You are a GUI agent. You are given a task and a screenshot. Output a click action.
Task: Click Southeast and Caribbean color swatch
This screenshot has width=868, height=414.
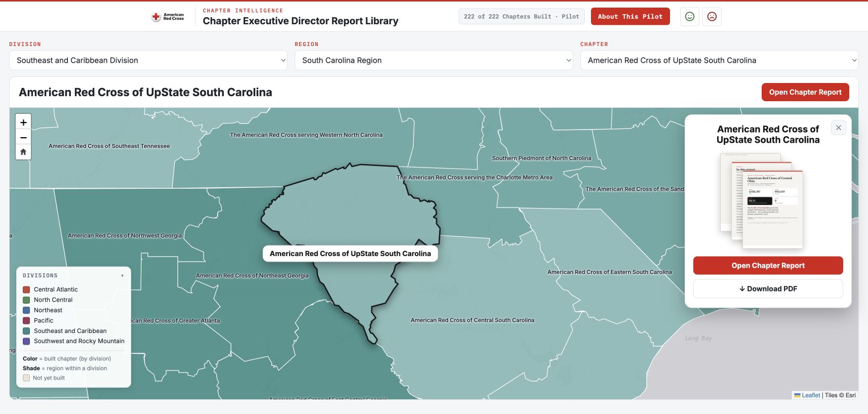tap(26, 331)
